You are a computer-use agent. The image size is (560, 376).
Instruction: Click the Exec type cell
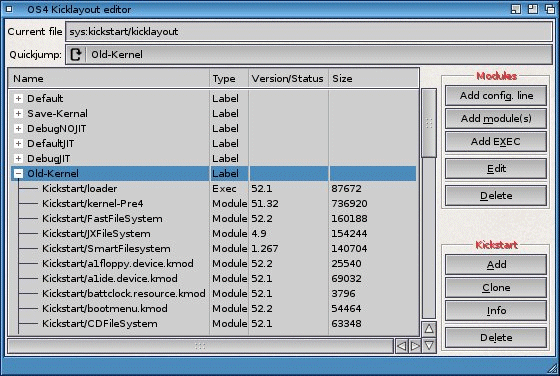[224, 189]
